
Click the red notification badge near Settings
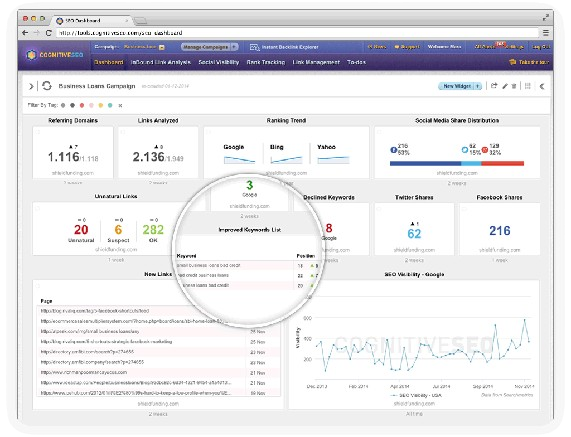coord(500,44)
